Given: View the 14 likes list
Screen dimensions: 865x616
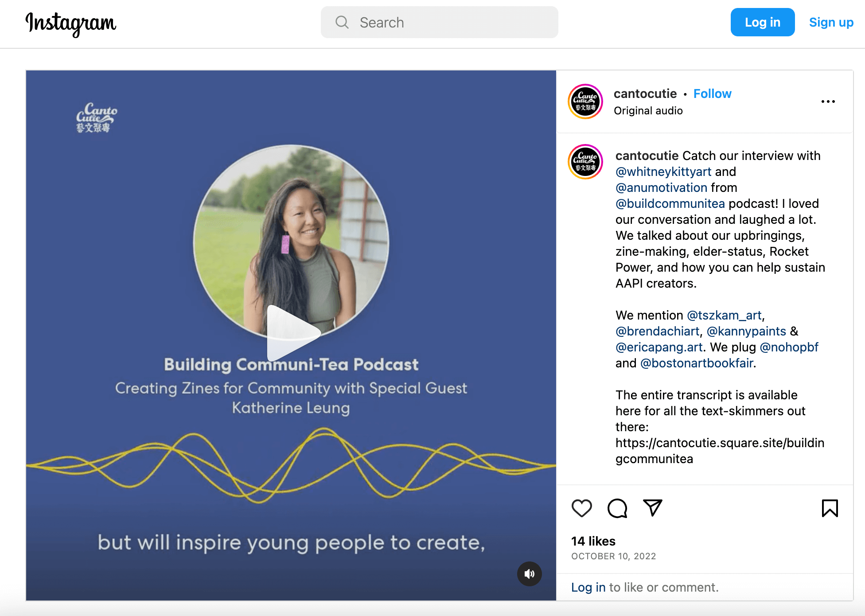Looking at the screenshot, I should (x=593, y=541).
